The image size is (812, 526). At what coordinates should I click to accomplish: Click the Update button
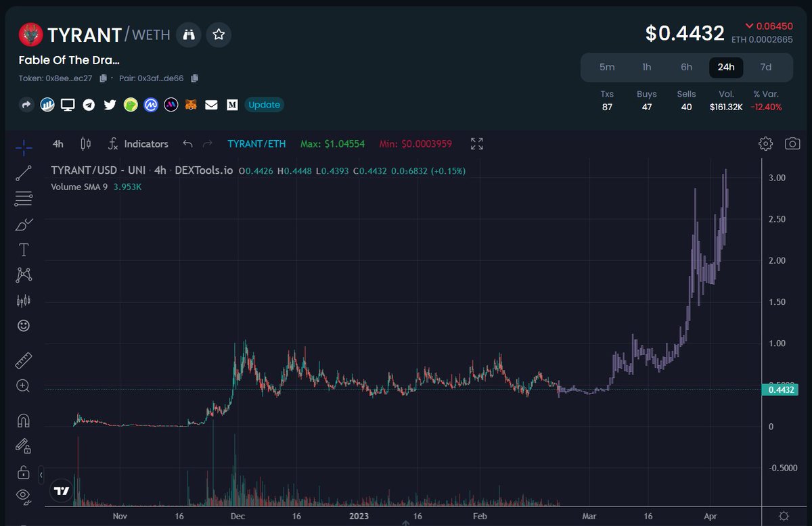coord(264,105)
